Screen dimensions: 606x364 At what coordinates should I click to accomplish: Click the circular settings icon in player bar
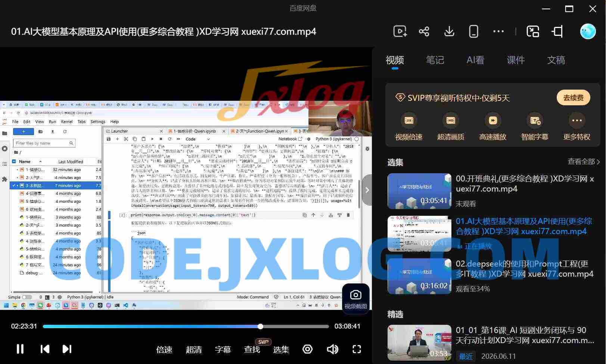[307, 349]
